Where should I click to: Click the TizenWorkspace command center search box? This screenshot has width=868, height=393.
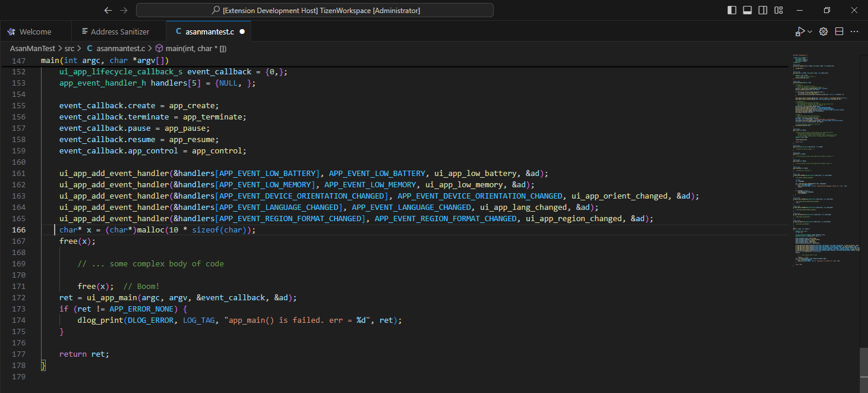click(314, 10)
